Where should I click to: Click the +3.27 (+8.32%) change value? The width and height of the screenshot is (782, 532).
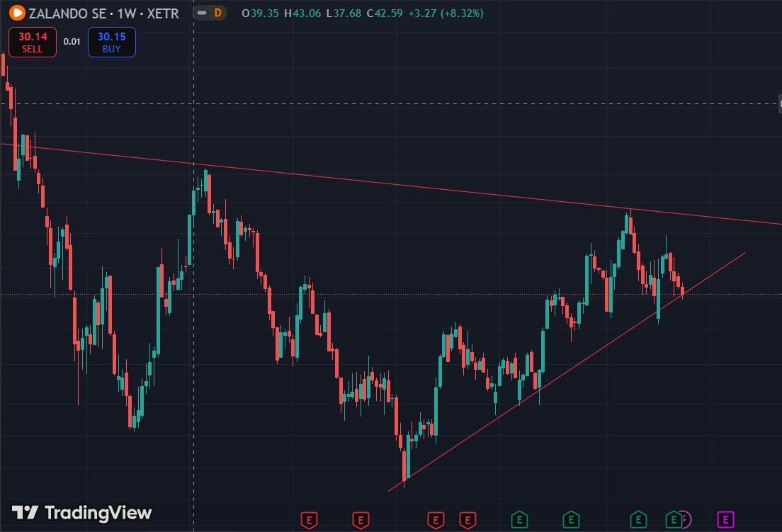446,13
